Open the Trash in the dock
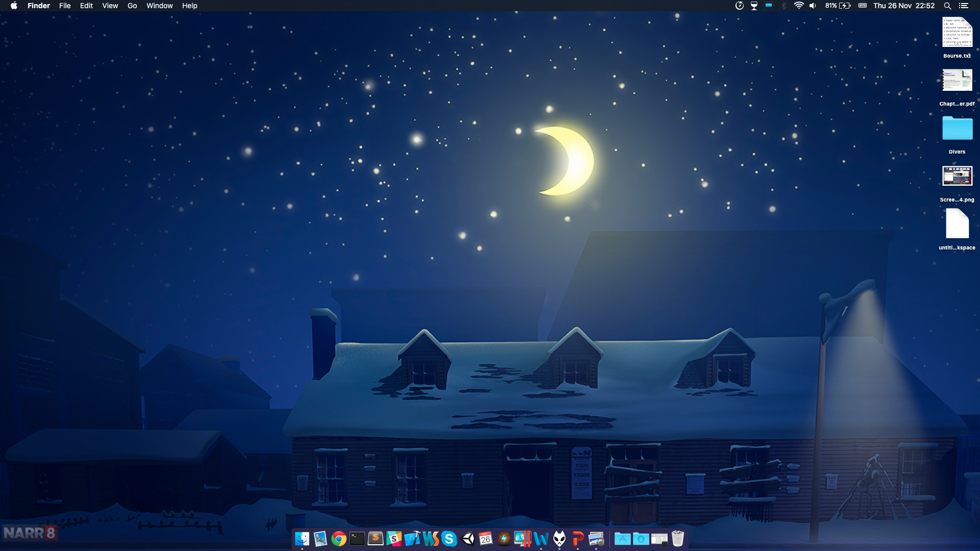 (x=678, y=539)
